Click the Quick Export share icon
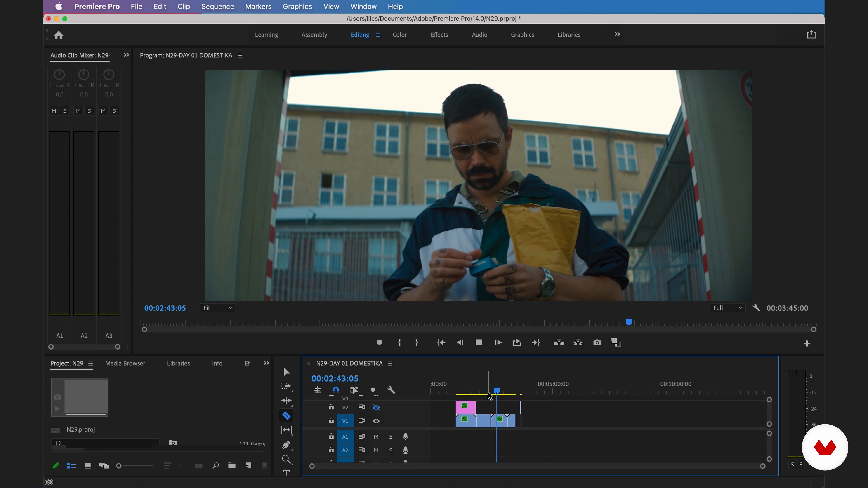The width and height of the screenshot is (868, 488). click(811, 34)
